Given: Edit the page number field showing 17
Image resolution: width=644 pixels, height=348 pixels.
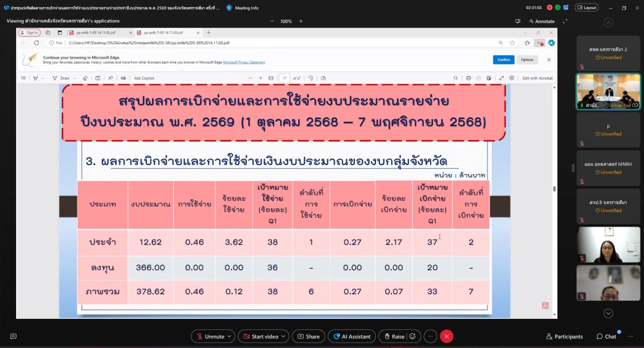Looking at the screenshot, I should click(284, 78).
